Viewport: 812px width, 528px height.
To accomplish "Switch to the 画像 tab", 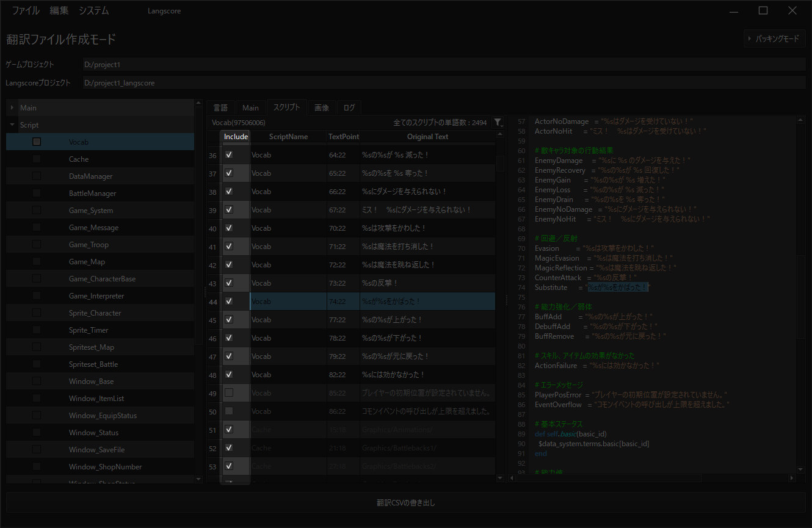I will pos(322,108).
